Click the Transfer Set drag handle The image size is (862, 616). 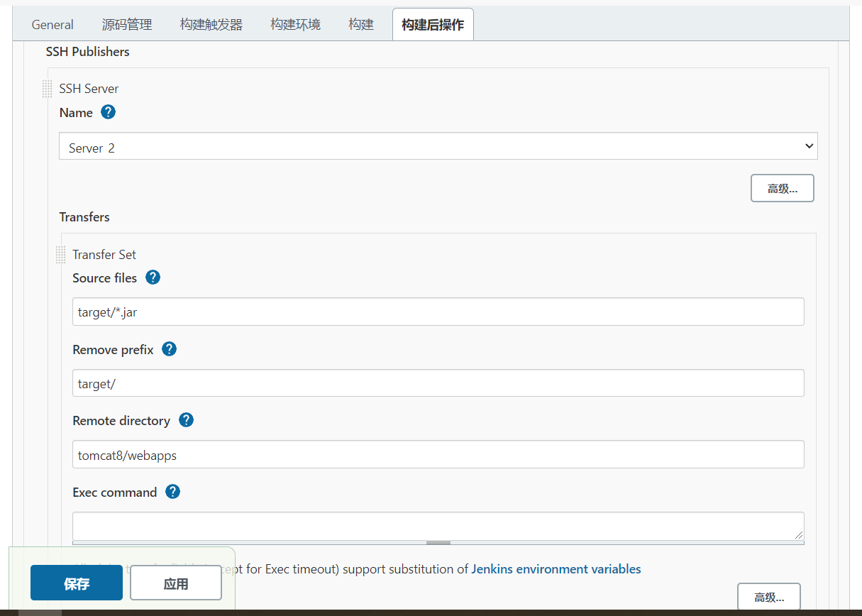[60, 254]
